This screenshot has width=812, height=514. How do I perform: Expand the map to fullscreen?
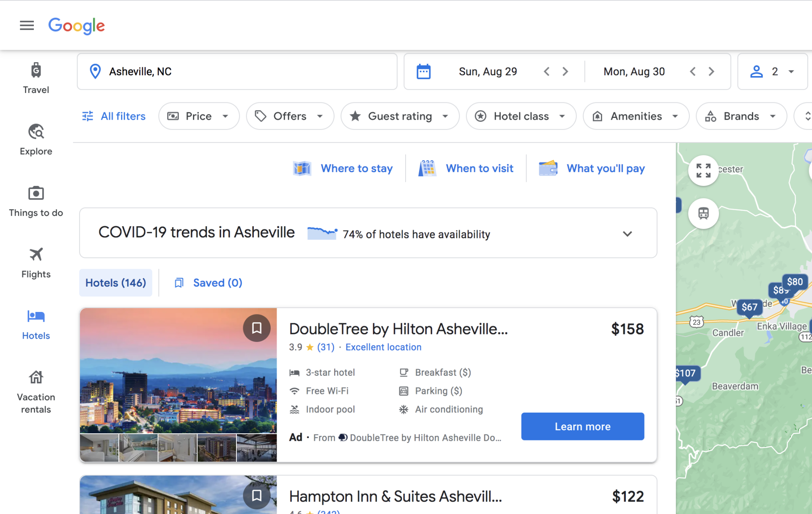(703, 171)
